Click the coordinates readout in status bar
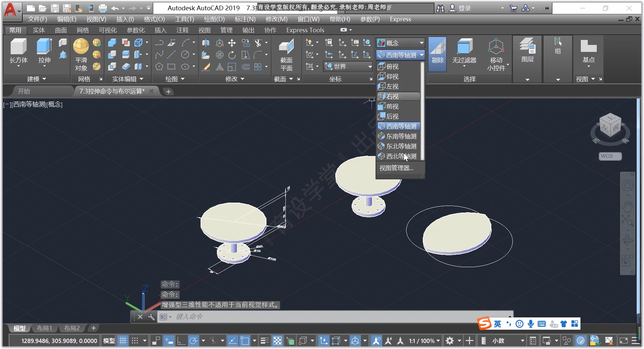 pyautogui.click(x=59, y=341)
